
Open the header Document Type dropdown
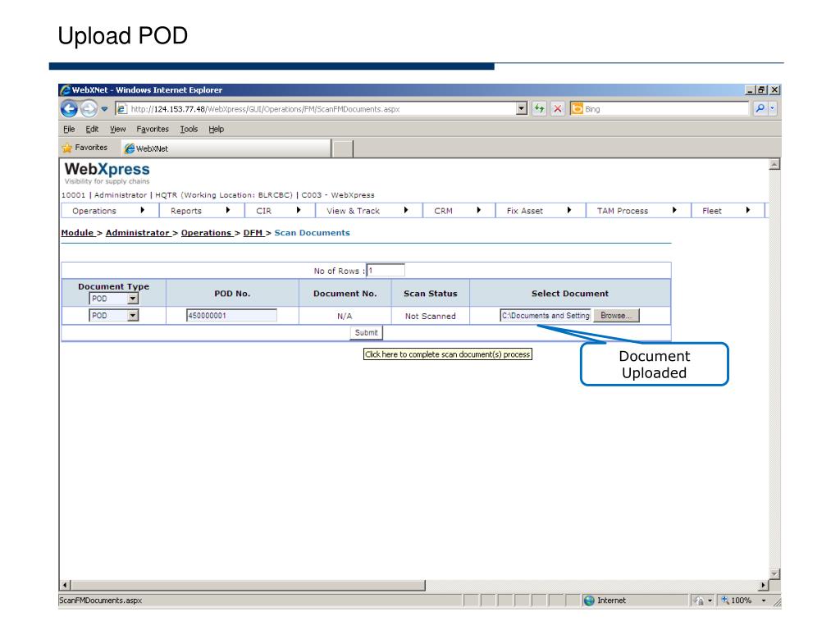114,299
